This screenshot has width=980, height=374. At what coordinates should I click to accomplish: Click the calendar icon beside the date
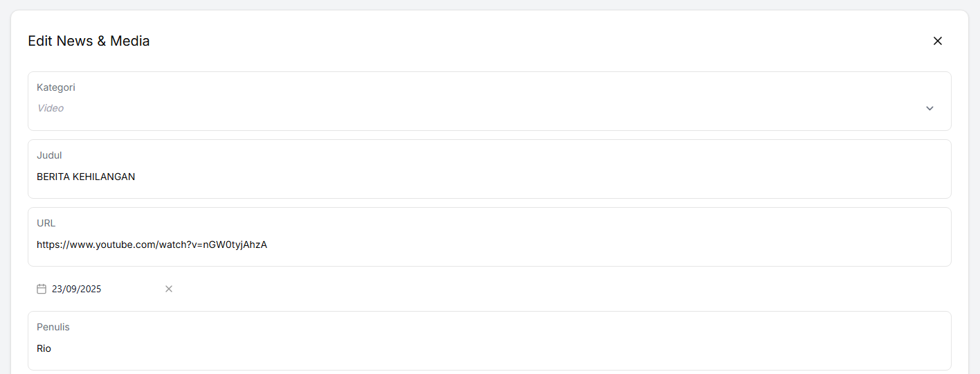pos(42,289)
